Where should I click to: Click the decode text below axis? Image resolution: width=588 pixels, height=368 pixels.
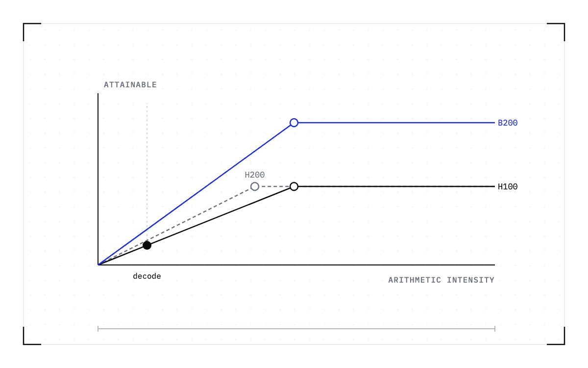click(147, 276)
